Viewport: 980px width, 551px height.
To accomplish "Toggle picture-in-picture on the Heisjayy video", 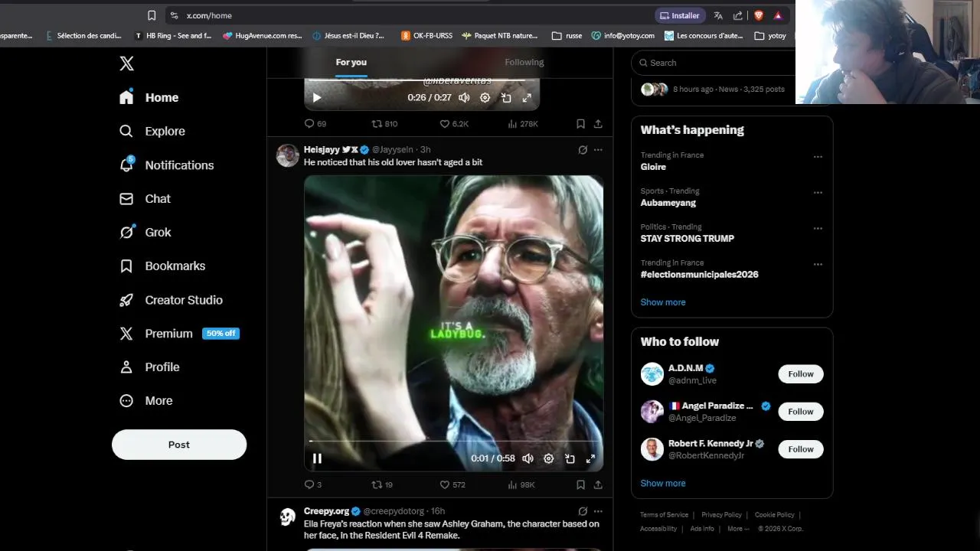I will pos(570,458).
